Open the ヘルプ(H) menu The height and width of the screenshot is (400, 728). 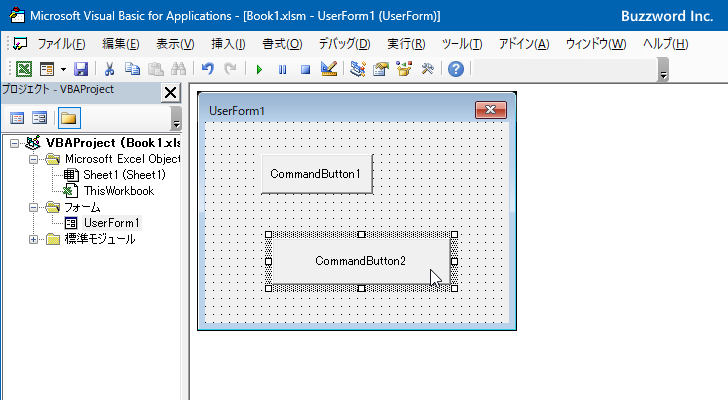click(x=665, y=44)
